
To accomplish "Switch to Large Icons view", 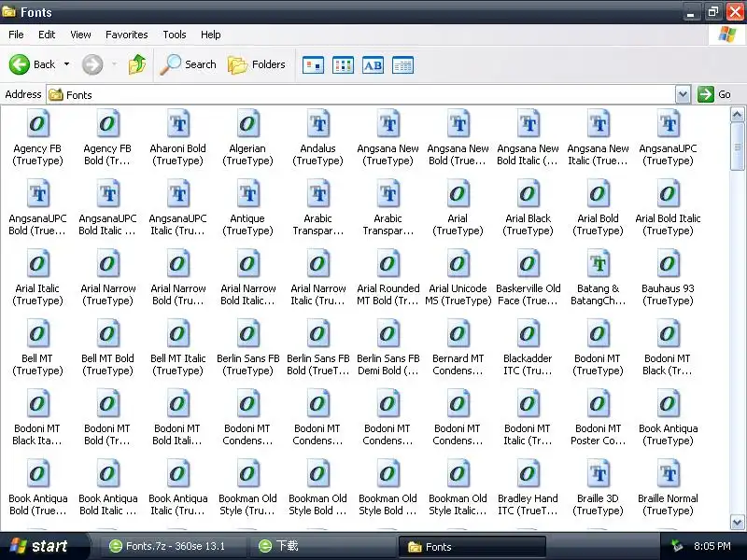I will pos(313,65).
